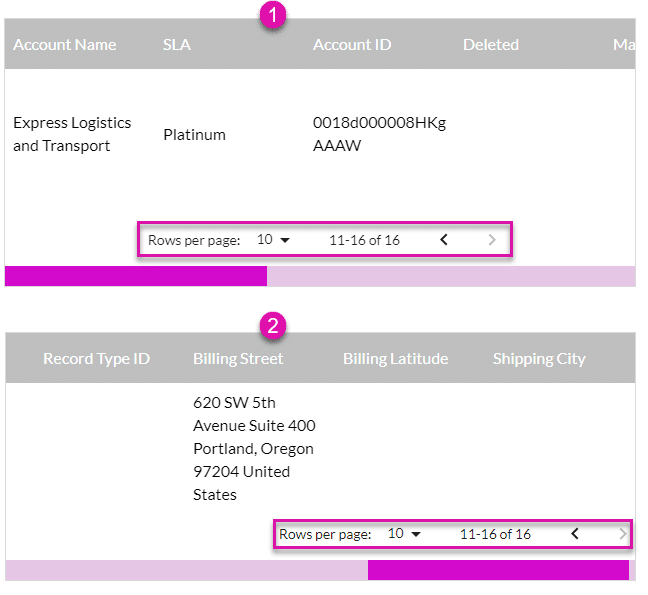Click the Record Type ID column header
The height and width of the screenshot is (595, 648).
[x=97, y=359]
